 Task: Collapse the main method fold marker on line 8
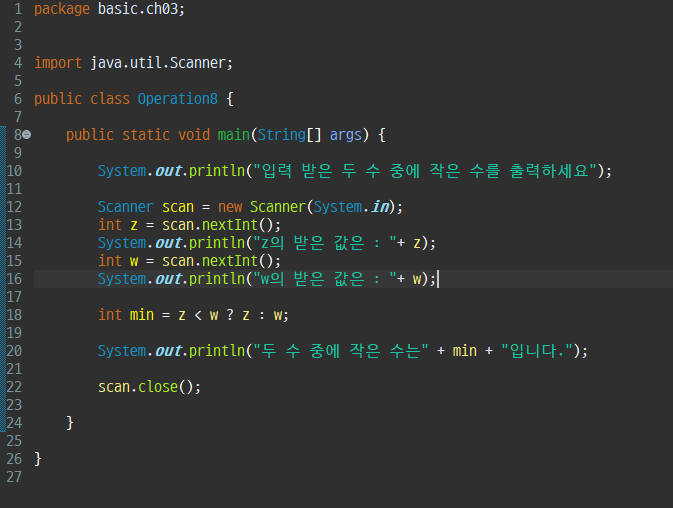(27, 135)
